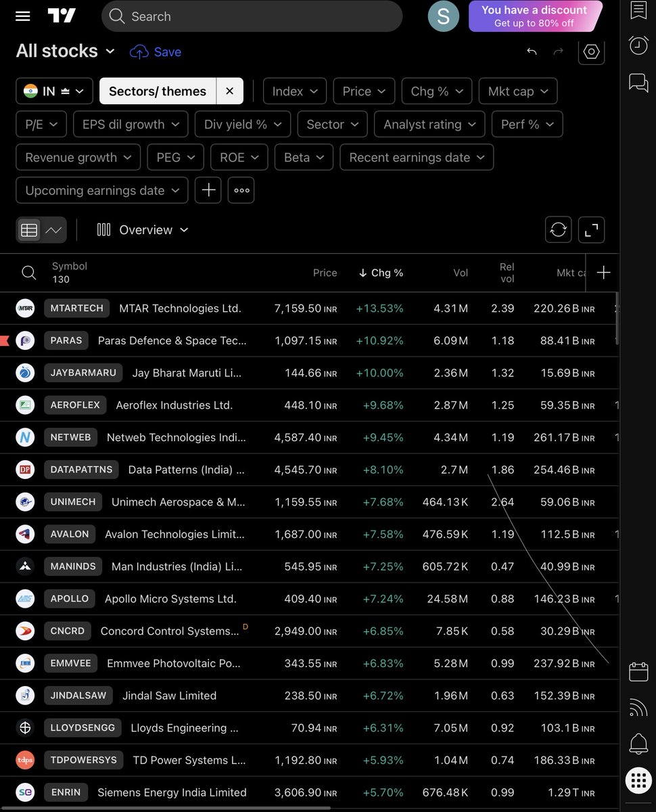Open the PARAS ticker symbol
656x812 pixels.
pos(66,340)
